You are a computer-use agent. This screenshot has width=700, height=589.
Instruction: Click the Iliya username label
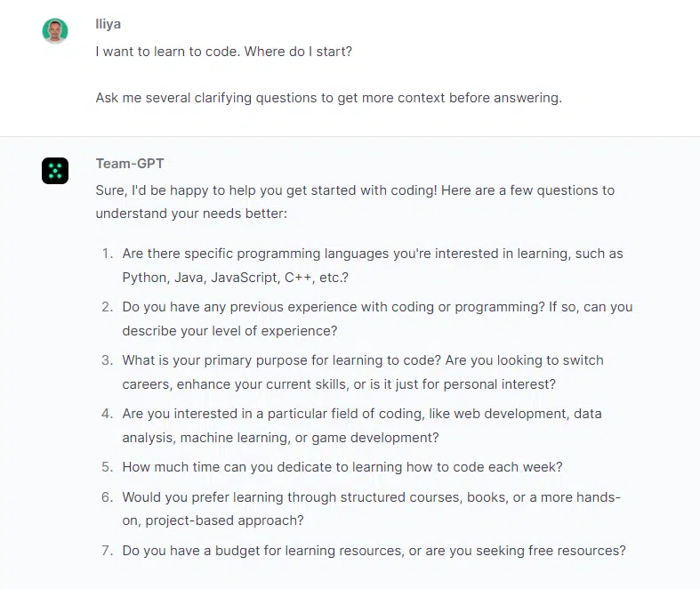point(108,24)
